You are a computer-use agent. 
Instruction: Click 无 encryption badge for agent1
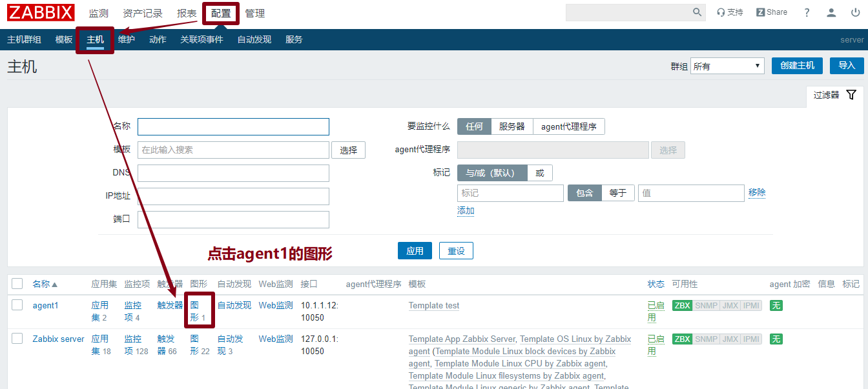point(776,305)
